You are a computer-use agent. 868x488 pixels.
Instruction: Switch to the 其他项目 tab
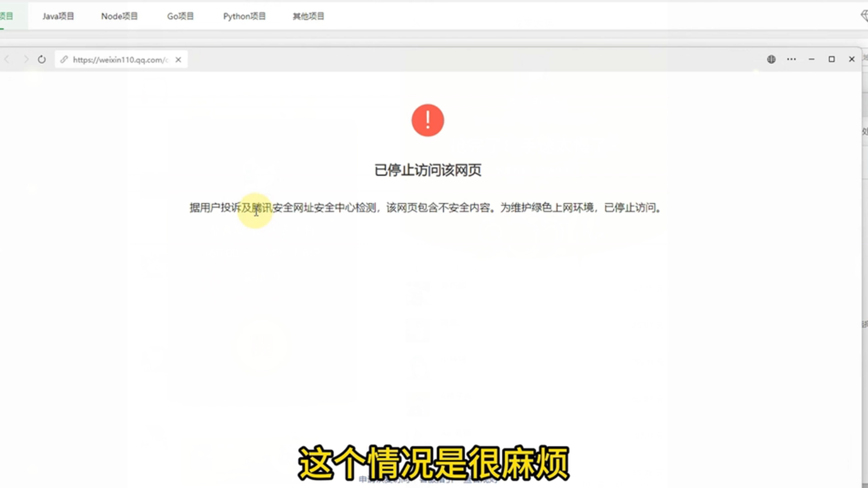coord(308,16)
